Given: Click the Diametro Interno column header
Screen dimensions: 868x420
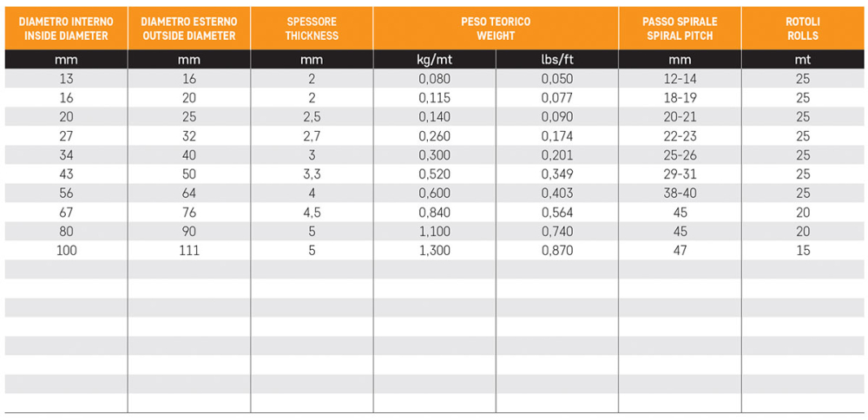Looking at the screenshot, I should tap(67, 29).
